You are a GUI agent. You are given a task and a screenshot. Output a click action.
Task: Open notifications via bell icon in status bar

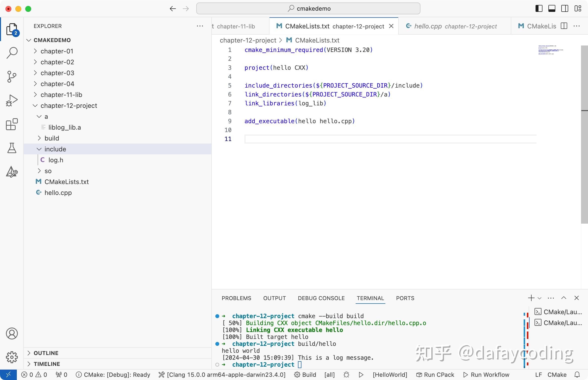pos(578,375)
